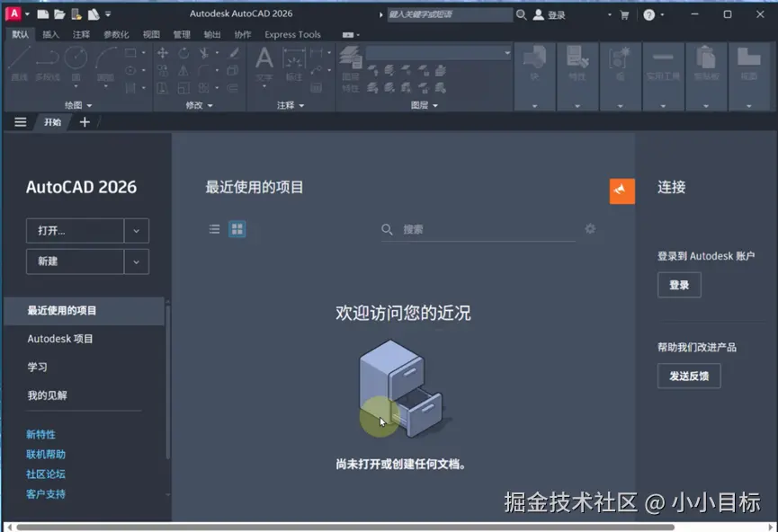778x532 pixels.
Task: Select the Trim (scissors) tool icon
Action: [204, 53]
